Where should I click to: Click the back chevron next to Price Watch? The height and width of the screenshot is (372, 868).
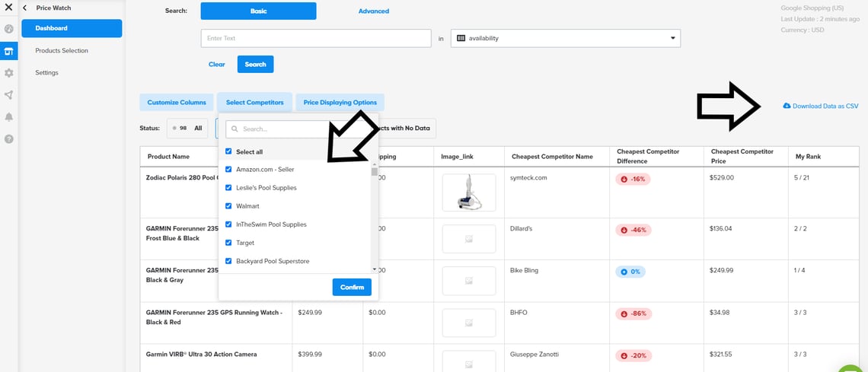[24, 8]
